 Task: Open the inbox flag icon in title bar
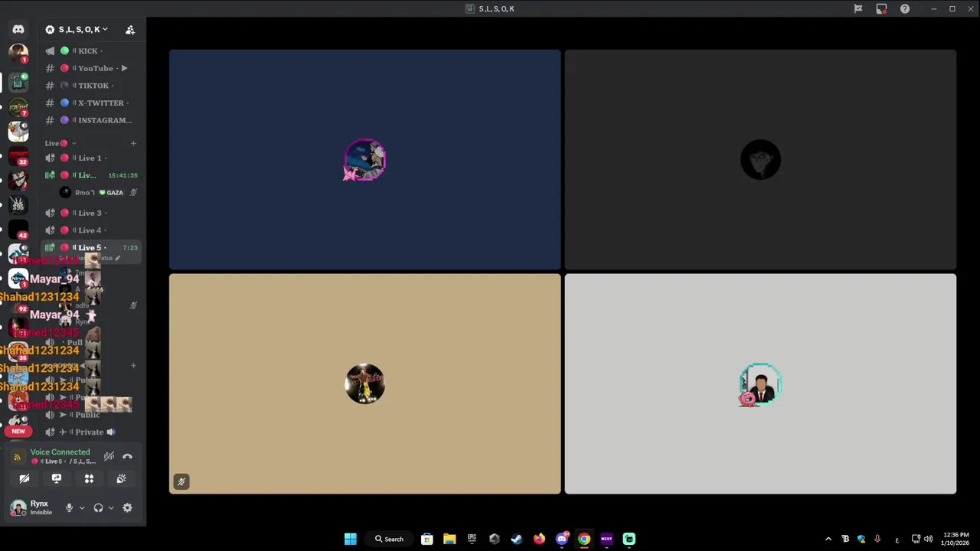tap(858, 8)
